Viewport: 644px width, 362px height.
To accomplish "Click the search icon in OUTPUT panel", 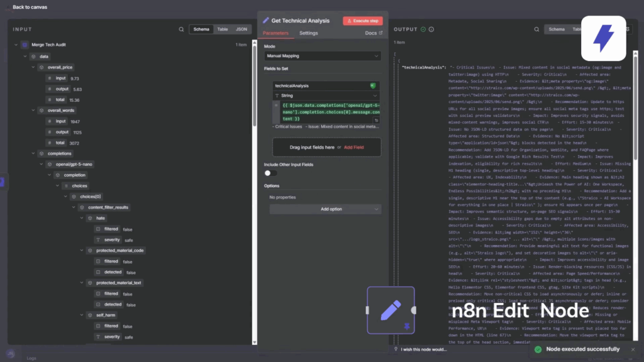I will 536,29.
